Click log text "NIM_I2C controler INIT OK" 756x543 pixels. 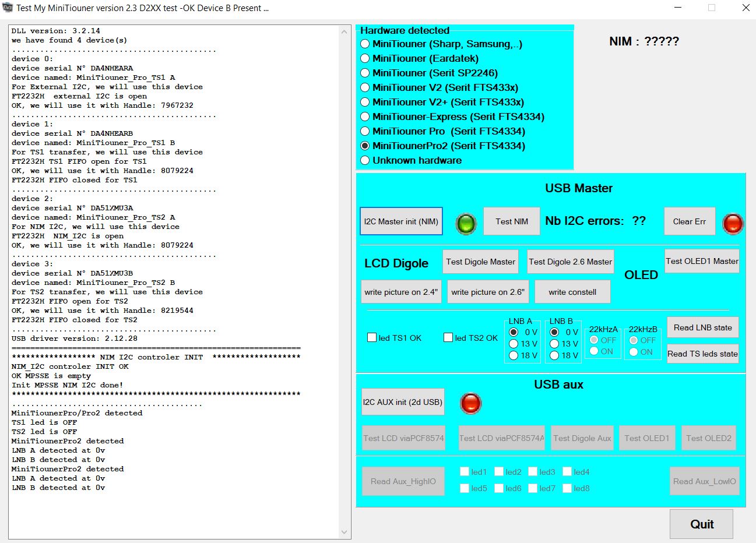[x=70, y=366]
